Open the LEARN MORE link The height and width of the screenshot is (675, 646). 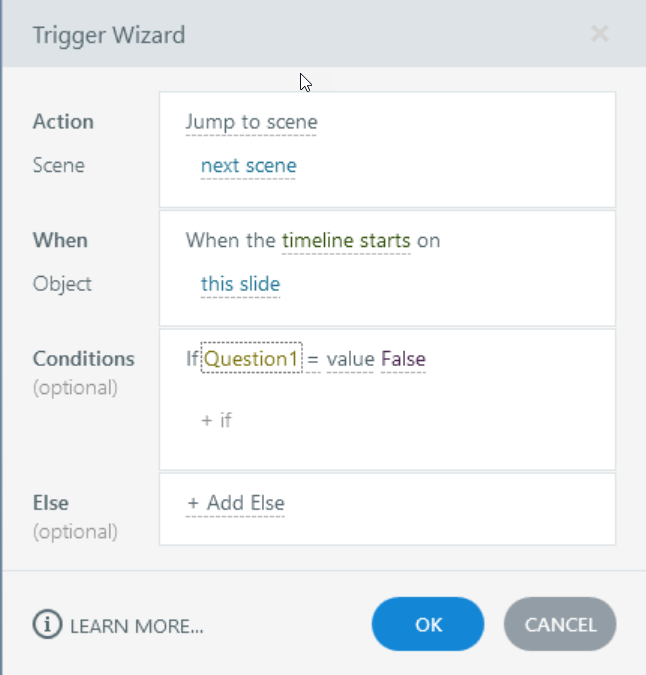137,626
